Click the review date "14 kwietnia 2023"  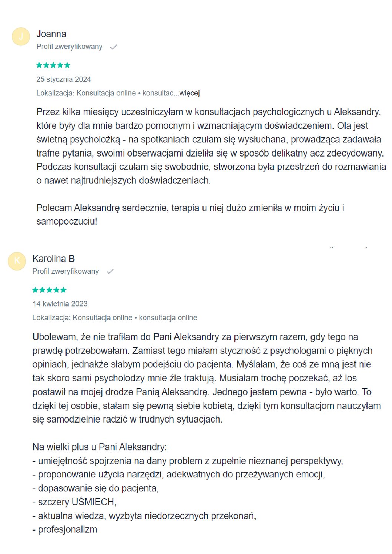point(60,304)
